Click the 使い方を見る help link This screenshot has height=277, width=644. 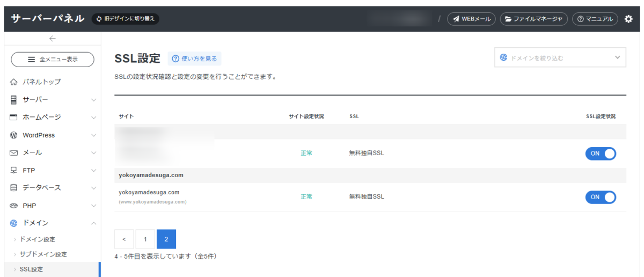coord(195,59)
